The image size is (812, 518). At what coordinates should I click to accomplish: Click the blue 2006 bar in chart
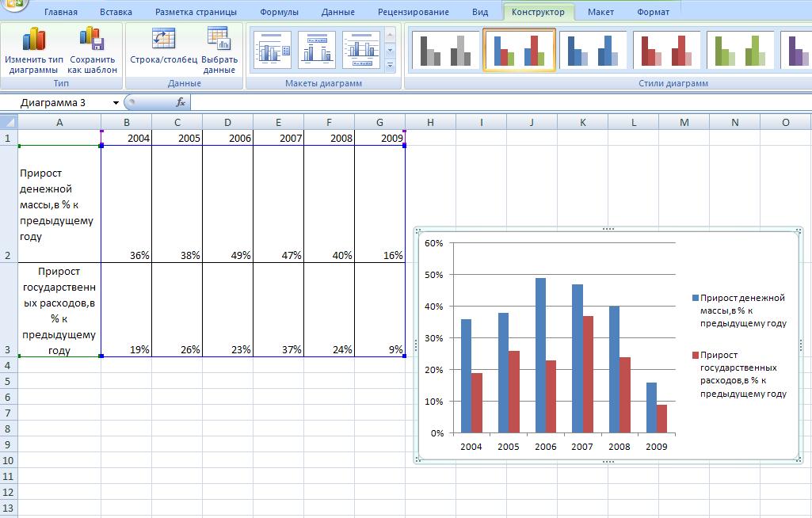click(x=540, y=356)
